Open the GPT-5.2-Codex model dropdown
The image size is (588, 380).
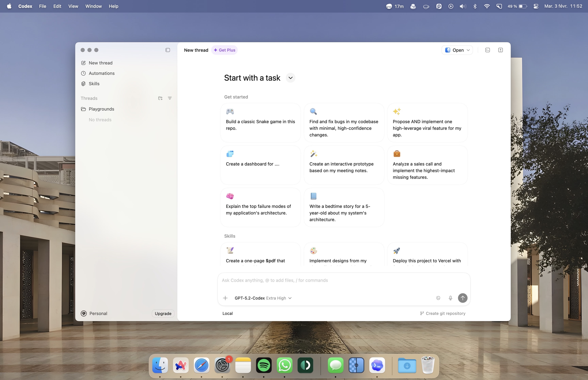coord(263,298)
